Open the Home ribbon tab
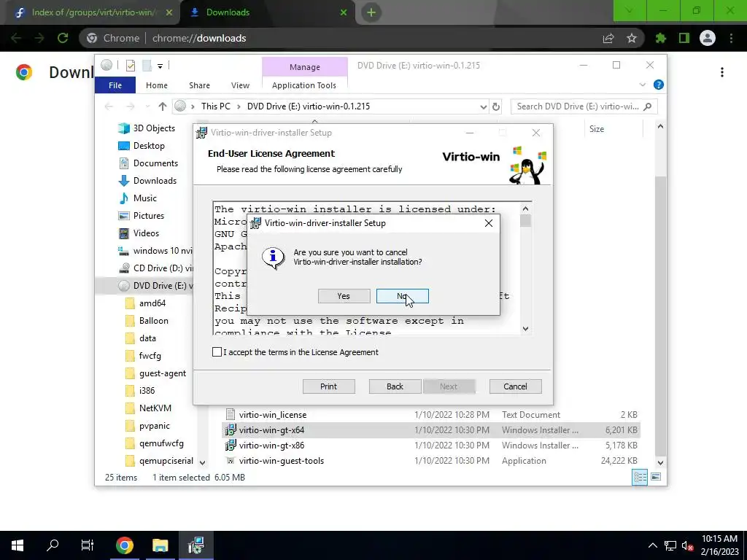Image resolution: width=747 pixels, height=560 pixels. point(157,85)
